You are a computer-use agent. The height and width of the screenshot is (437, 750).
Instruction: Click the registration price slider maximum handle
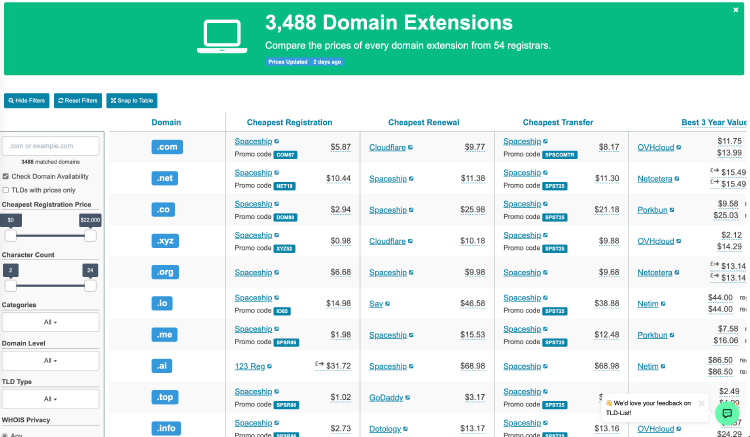point(90,236)
